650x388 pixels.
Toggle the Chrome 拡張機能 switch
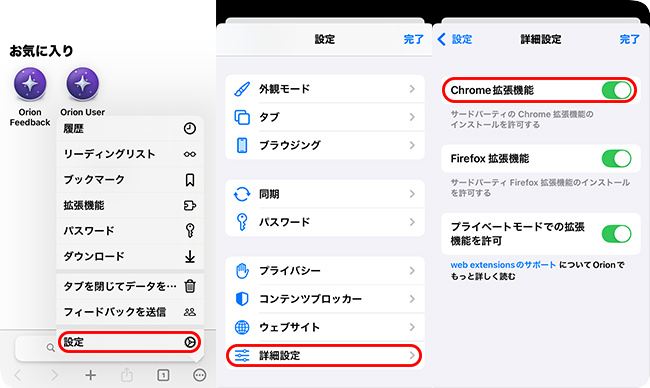616,90
